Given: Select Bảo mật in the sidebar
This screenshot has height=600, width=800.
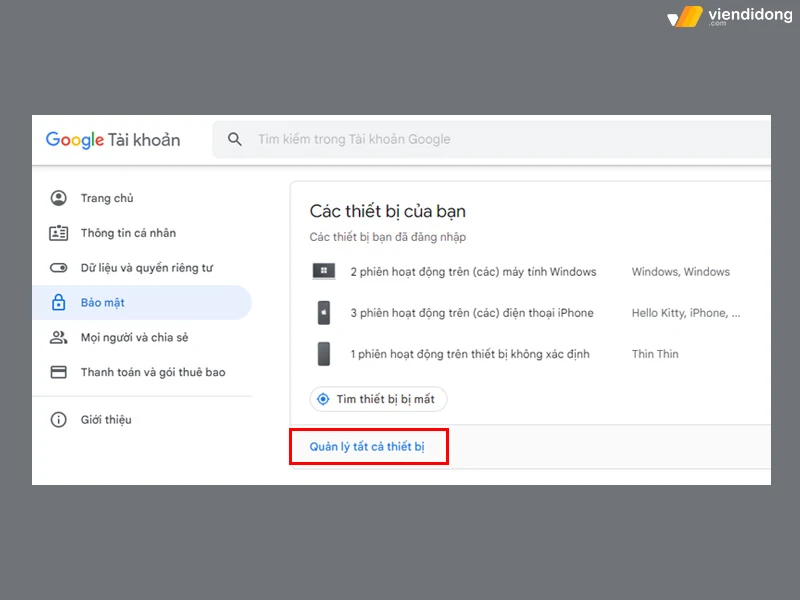Looking at the screenshot, I should (103, 302).
